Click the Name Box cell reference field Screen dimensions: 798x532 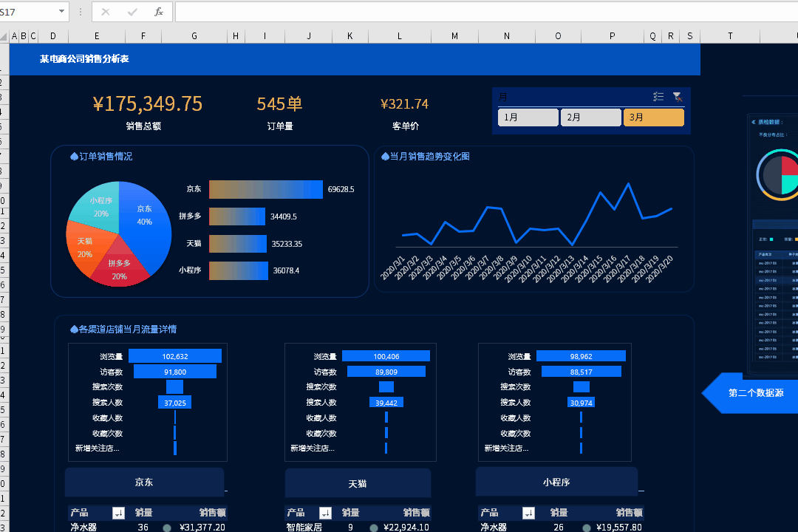[x=27, y=12]
